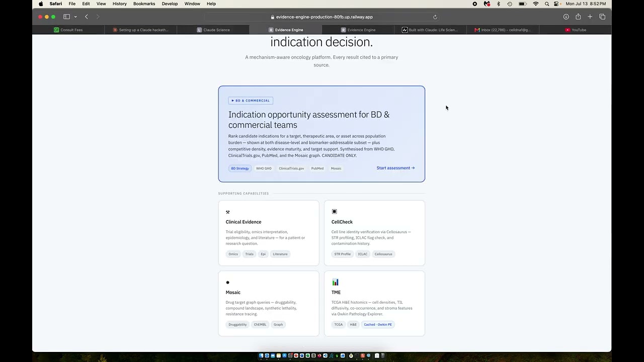The width and height of the screenshot is (644, 362).
Task: Click the ICLAC tag
Action: coord(363,254)
